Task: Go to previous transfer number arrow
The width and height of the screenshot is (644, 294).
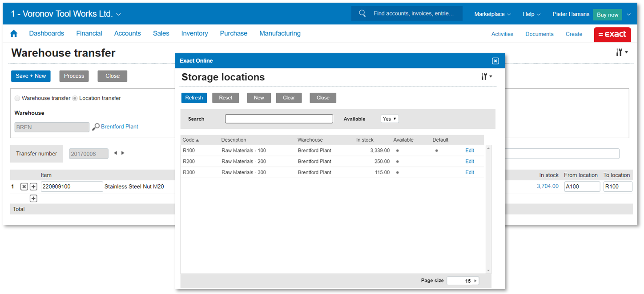Action: tap(116, 153)
